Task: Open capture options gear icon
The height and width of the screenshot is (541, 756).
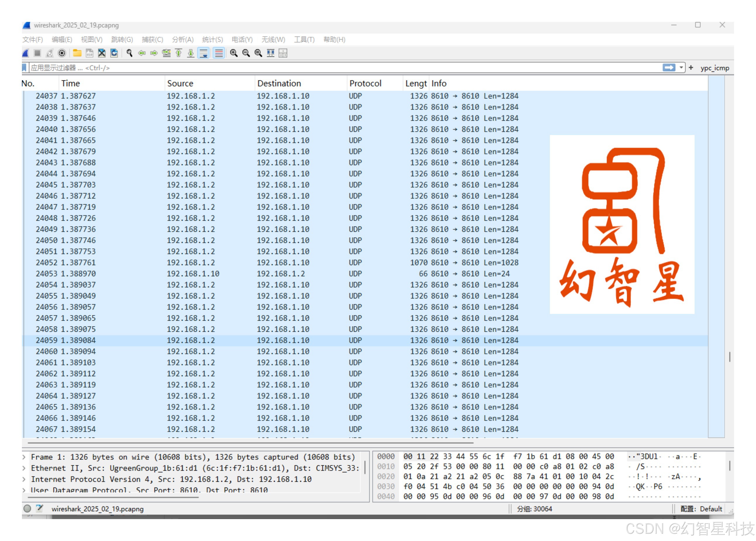Action: pos(62,53)
